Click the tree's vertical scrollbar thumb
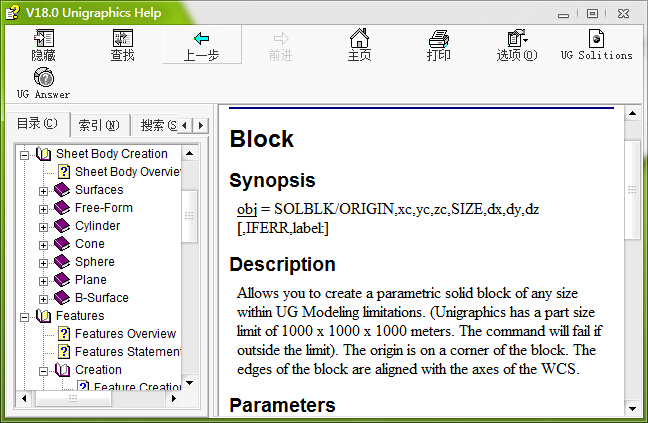This screenshot has width=648, height=423. click(x=189, y=216)
